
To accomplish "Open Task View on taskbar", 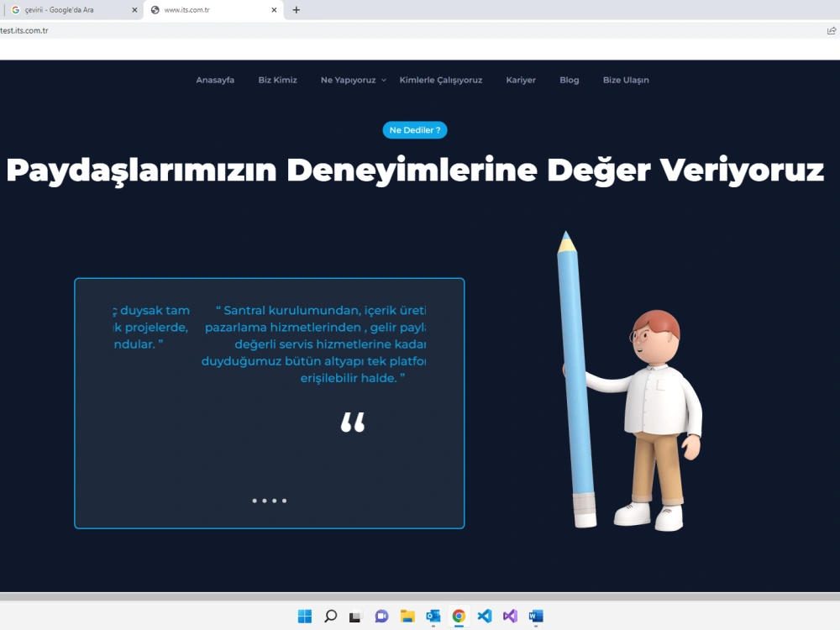I will [x=354, y=617].
